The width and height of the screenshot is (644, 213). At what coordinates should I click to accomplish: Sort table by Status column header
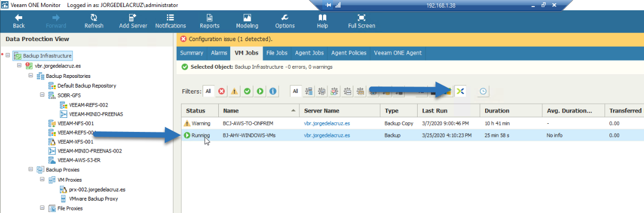[200, 111]
